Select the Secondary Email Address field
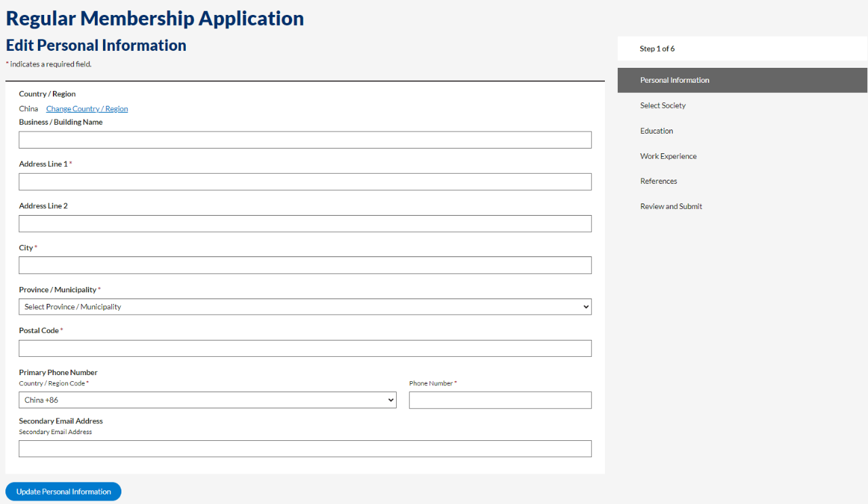This screenshot has height=504, width=868. (305, 449)
